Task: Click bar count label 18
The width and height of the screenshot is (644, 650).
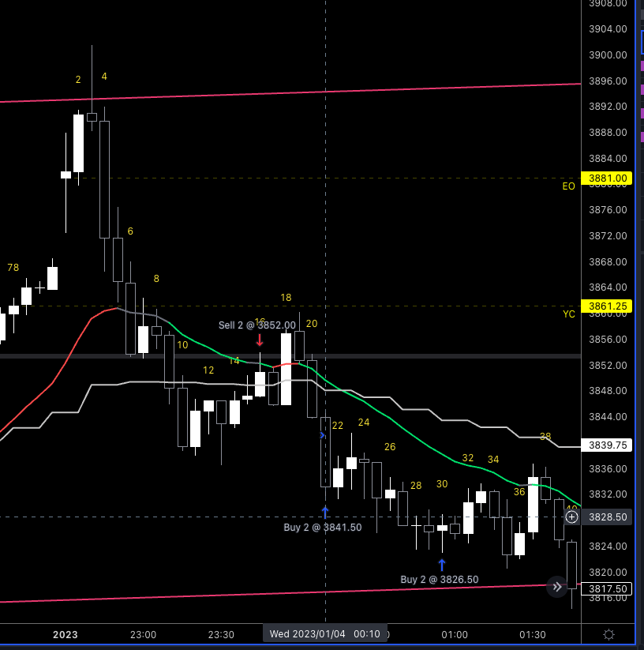Action: (286, 298)
